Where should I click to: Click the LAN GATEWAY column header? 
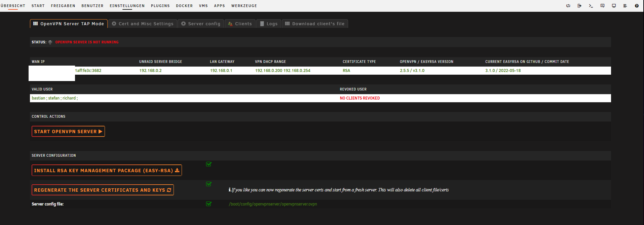click(222, 62)
